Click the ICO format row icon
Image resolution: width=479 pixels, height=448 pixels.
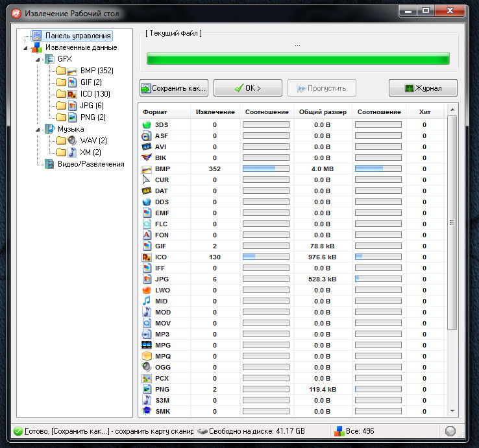(x=147, y=257)
